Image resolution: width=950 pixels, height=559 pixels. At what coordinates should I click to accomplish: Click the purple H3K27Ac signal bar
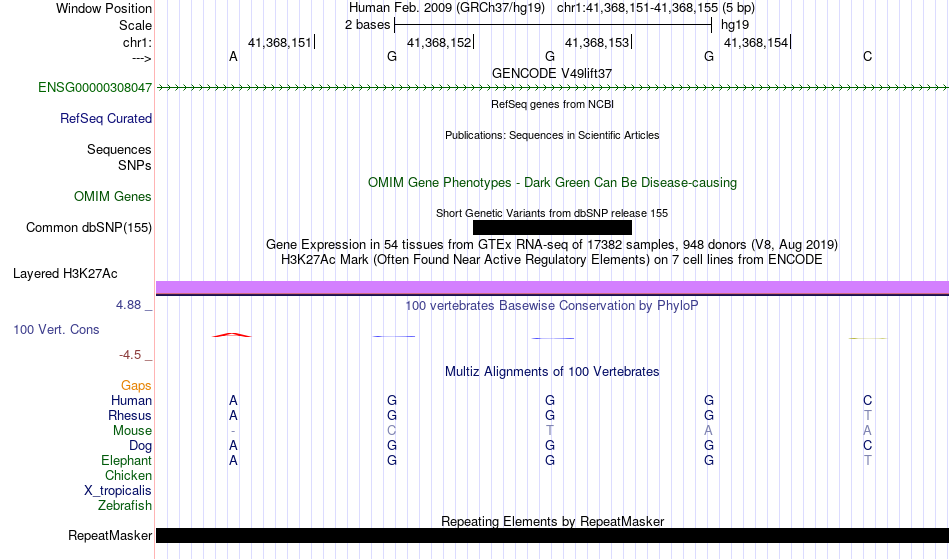[x=552, y=288]
